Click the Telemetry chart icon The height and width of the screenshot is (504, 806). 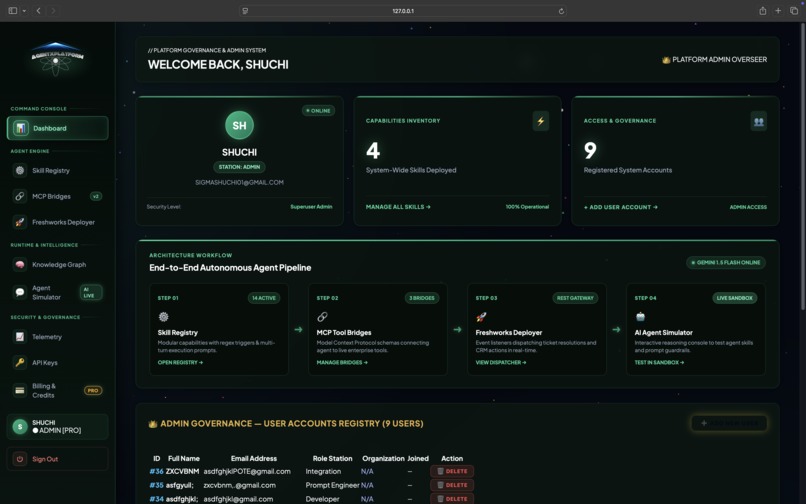tap(20, 337)
